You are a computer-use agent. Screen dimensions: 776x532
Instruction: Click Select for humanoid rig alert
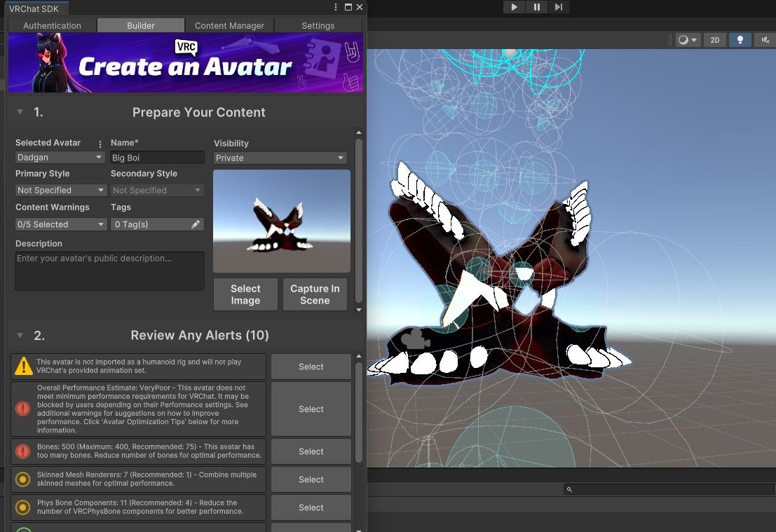[311, 367]
